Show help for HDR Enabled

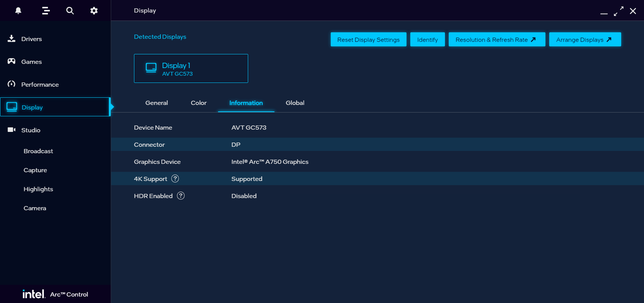tap(181, 196)
